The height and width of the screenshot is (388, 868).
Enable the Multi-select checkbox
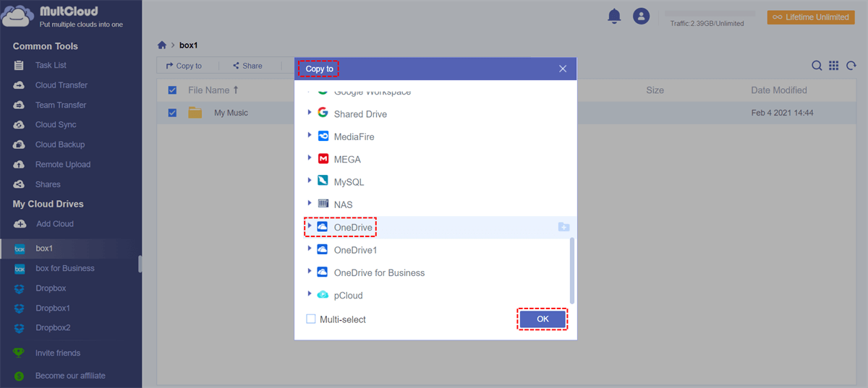tap(311, 319)
